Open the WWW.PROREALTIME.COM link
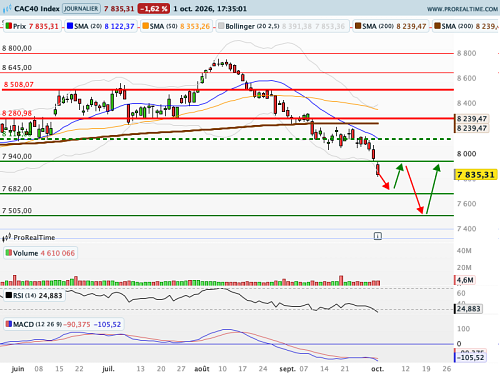Viewport: 500px width, 375px height. pos(462,9)
